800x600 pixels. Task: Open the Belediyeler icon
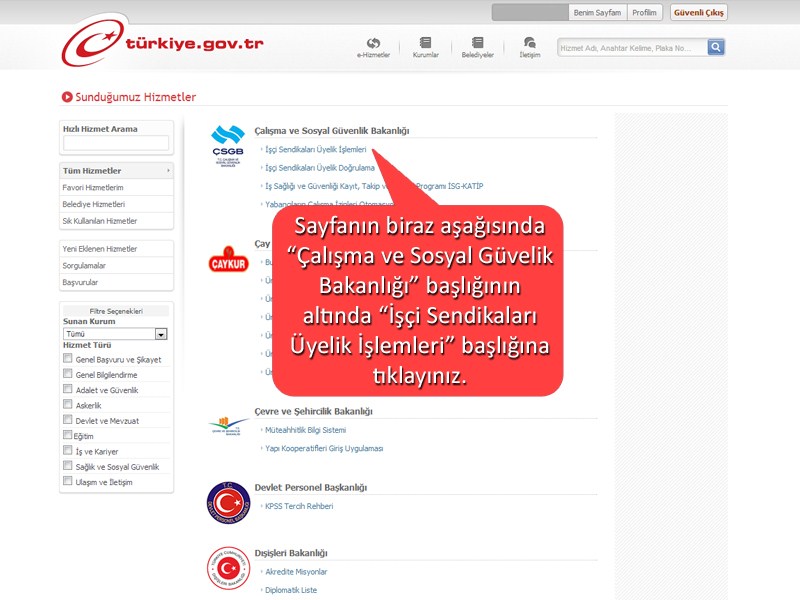pos(478,47)
